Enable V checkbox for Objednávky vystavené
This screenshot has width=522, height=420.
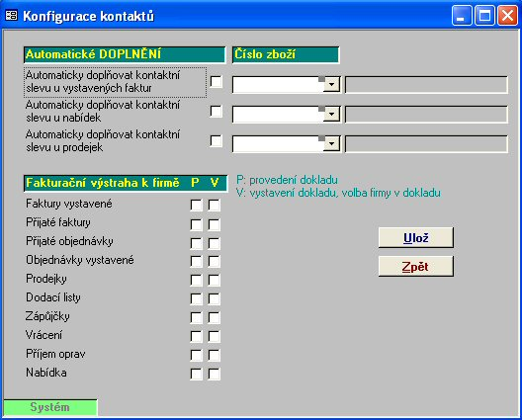(x=215, y=262)
